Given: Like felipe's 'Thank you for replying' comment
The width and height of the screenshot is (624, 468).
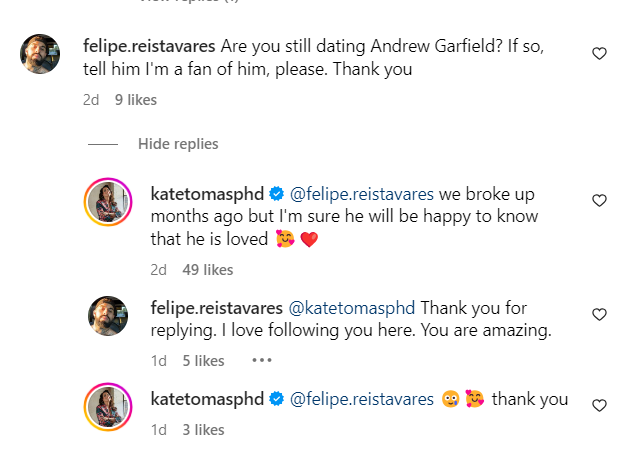Looking at the screenshot, I should [599, 314].
